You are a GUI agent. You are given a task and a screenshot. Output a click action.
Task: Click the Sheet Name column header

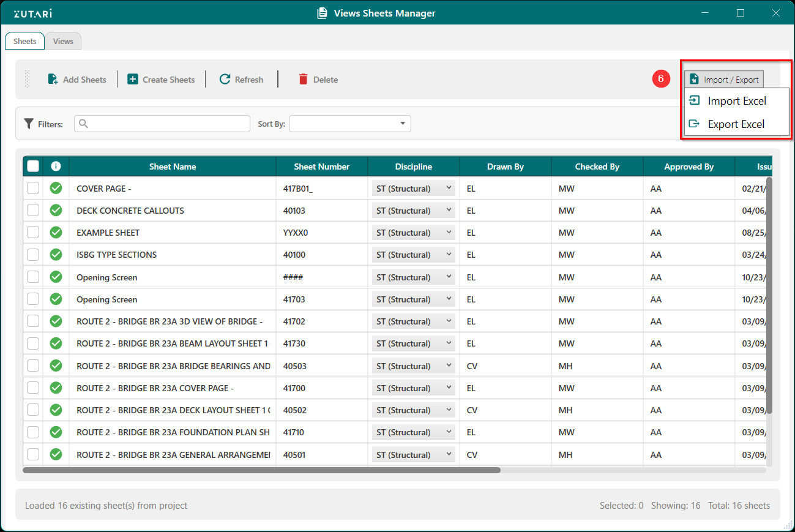pyautogui.click(x=173, y=167)
